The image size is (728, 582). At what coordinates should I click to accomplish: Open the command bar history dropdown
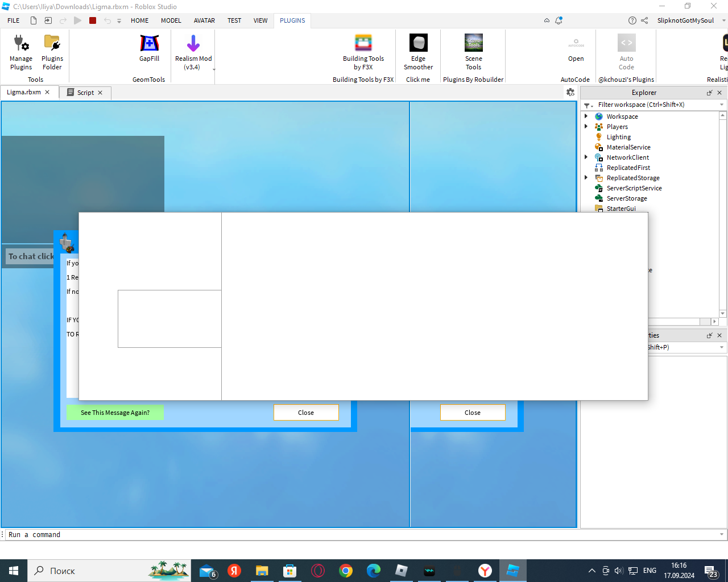point(722,534)
